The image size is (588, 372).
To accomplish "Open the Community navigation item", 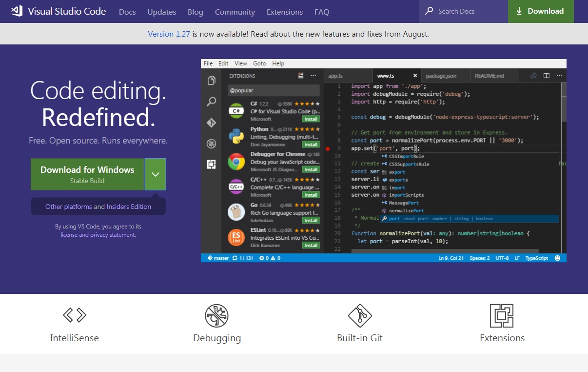I will pyautogui.click(x=235, y=12).
